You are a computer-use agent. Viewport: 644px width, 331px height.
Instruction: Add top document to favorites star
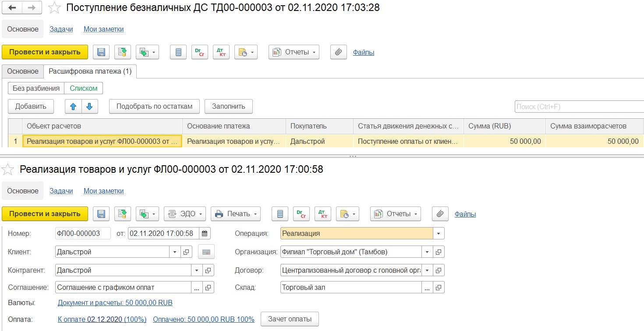54,8
